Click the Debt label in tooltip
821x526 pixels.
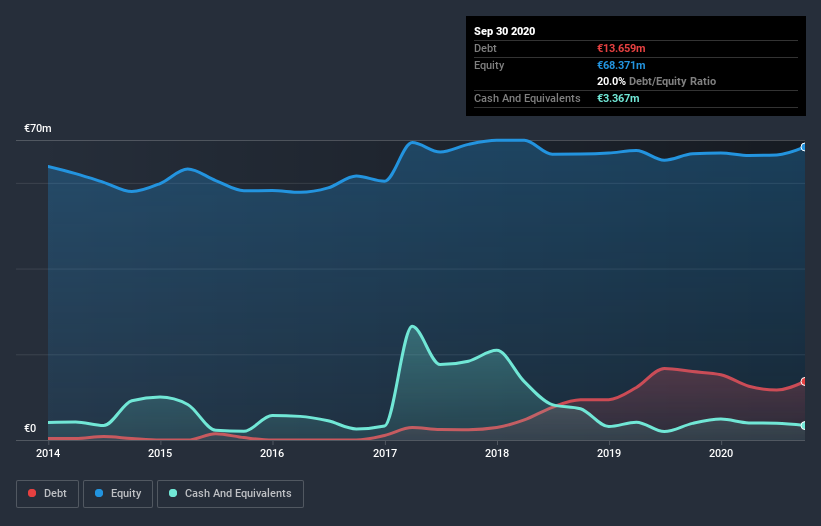[485, 48]
